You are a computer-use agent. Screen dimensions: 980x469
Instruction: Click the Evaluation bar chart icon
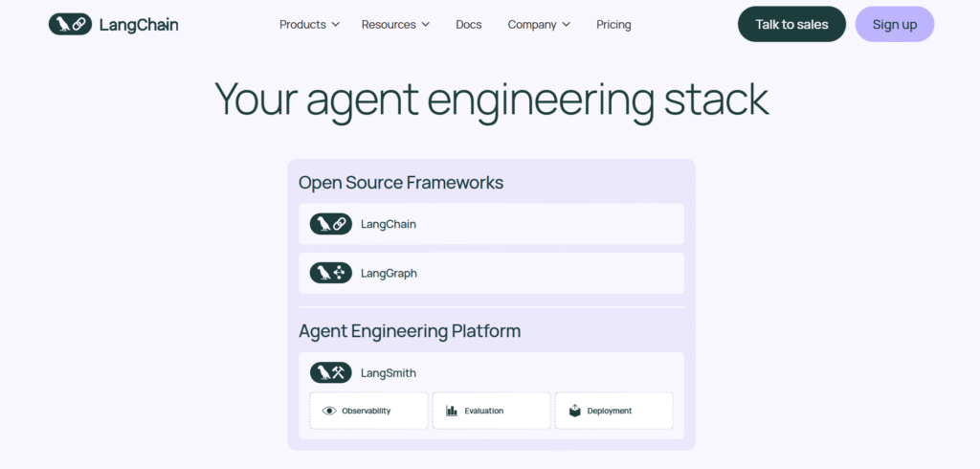[x=452, y=411]
